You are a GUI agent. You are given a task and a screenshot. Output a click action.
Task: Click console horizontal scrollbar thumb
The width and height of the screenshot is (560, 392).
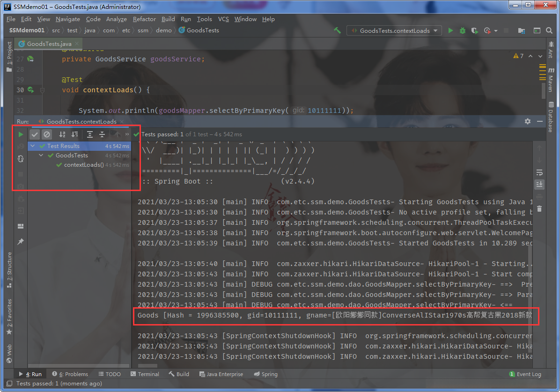147,366
